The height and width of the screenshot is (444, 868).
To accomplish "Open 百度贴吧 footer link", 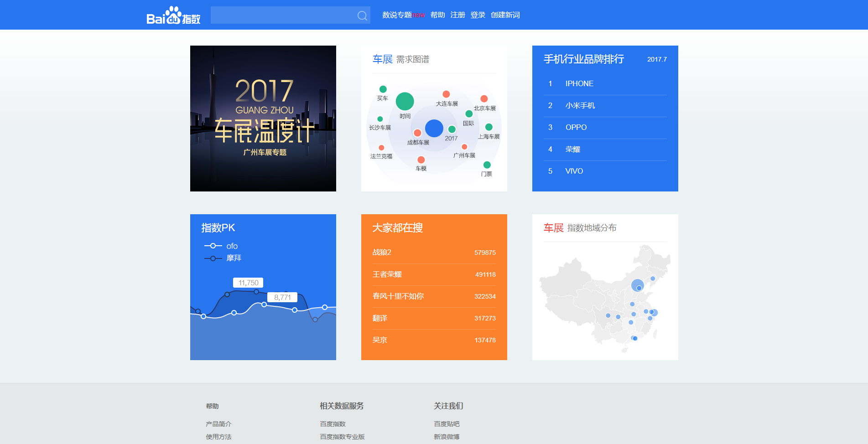I will pos(447,424).
